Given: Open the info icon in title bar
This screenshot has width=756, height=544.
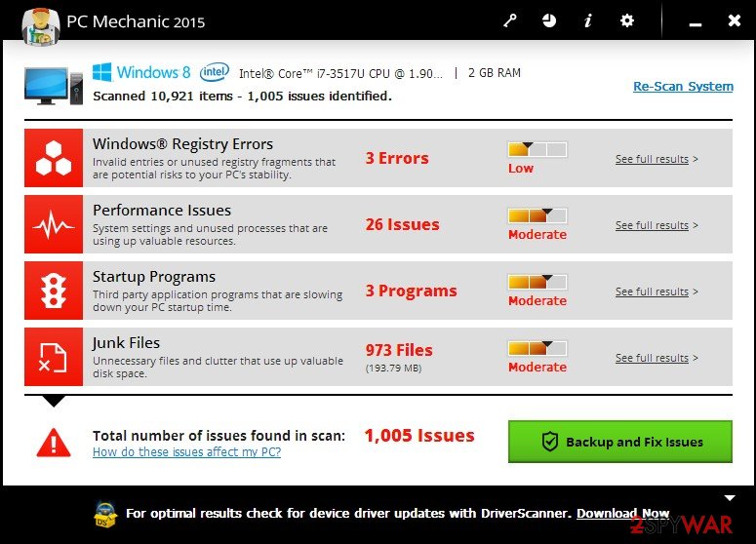Looking at the screenshot, I should (x=588, y=20).
